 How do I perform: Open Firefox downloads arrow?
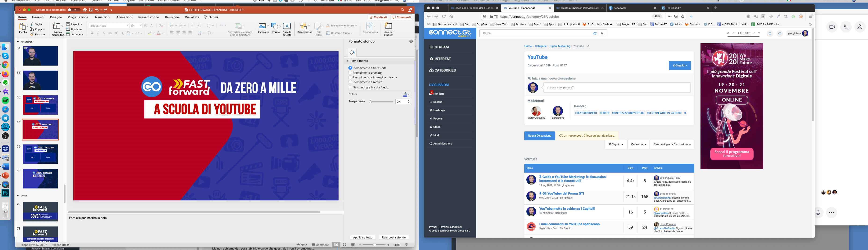click(x=691, y=17)
